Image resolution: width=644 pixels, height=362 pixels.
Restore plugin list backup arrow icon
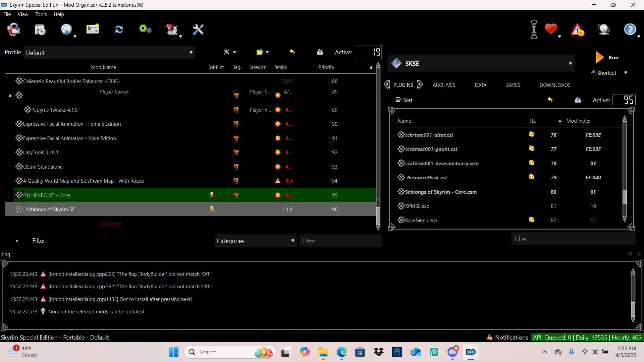(550, 100)
